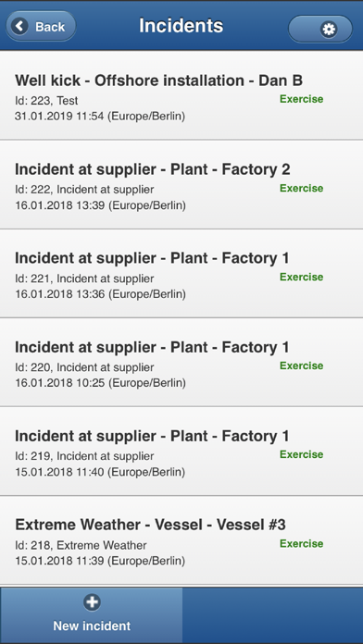
Task: Open settings via the gear icon
Action: click(329, 30)
